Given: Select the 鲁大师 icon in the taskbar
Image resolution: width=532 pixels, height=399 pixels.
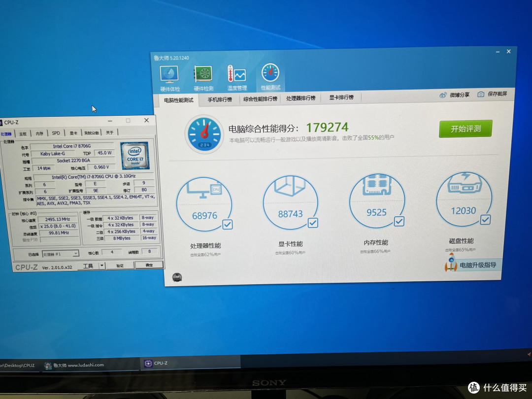Looking at the screenshot, I should click(x=48, y=366).
